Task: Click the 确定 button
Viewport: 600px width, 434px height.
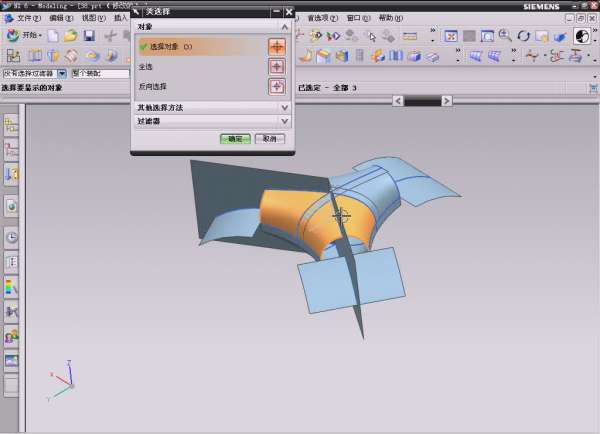Action: click(234, 139)
